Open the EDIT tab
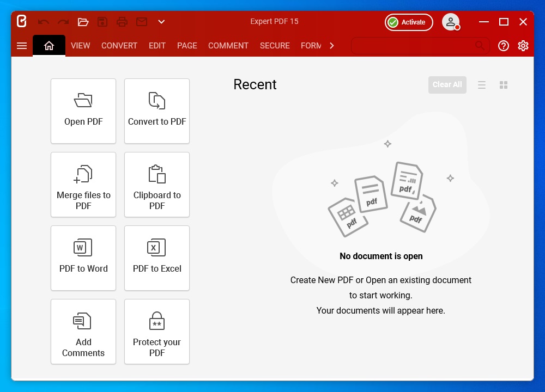Viewport: 545px width, 392px height. tap(157, 46)
